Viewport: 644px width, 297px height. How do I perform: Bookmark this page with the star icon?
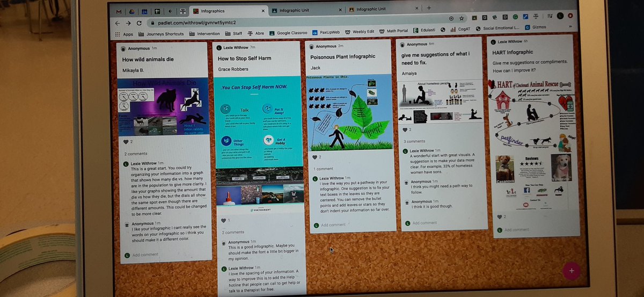(x=461, y=18)
